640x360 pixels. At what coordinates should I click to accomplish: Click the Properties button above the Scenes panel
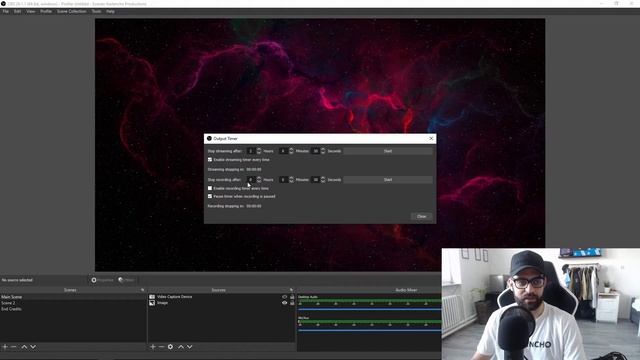coord(102,280)
